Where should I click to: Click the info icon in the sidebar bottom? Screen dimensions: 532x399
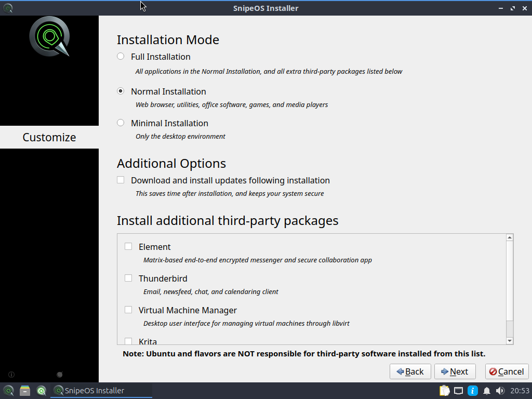pyautogui.click(x=11, y=375)
